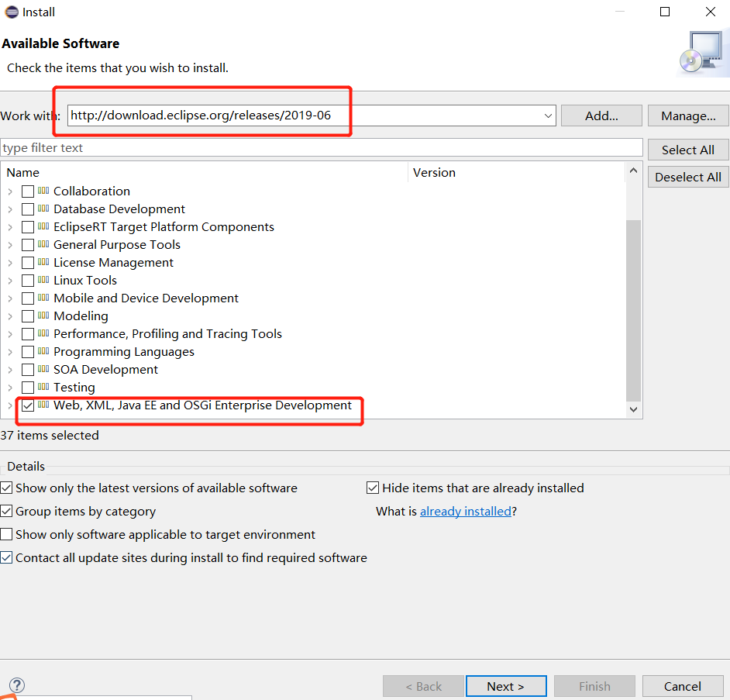Select the Programming Languages row text
730x700 pixels.
124,352
